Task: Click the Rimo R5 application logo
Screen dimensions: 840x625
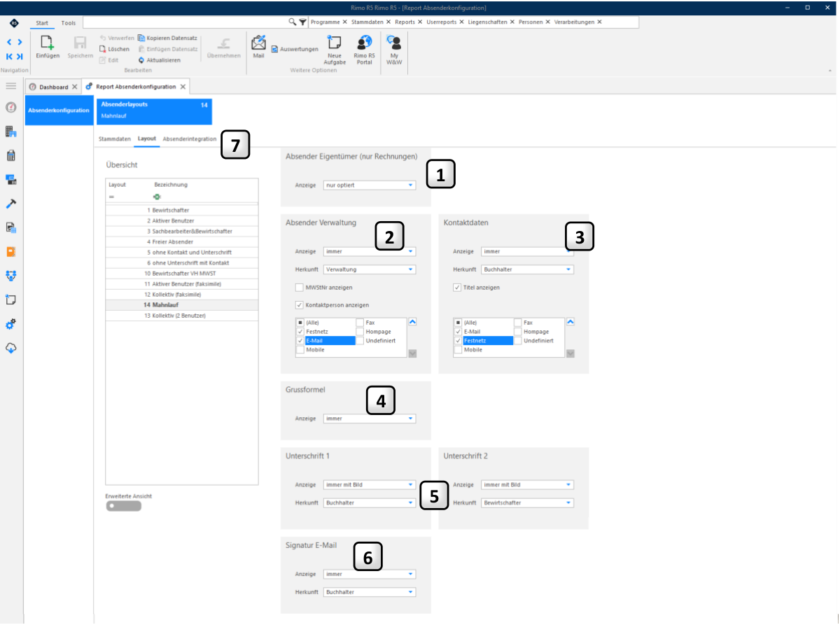Action: click(x=14, y=22)
